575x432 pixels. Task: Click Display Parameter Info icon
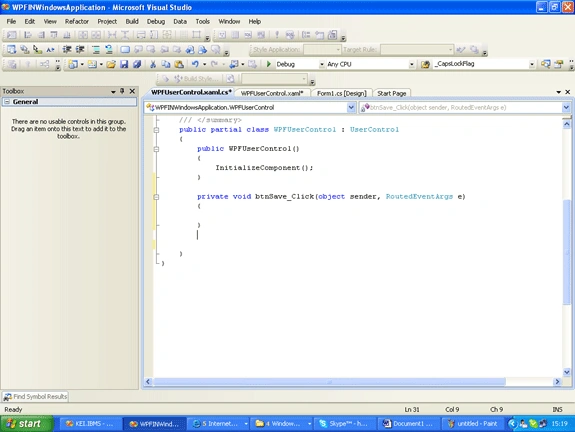point(25,49)
